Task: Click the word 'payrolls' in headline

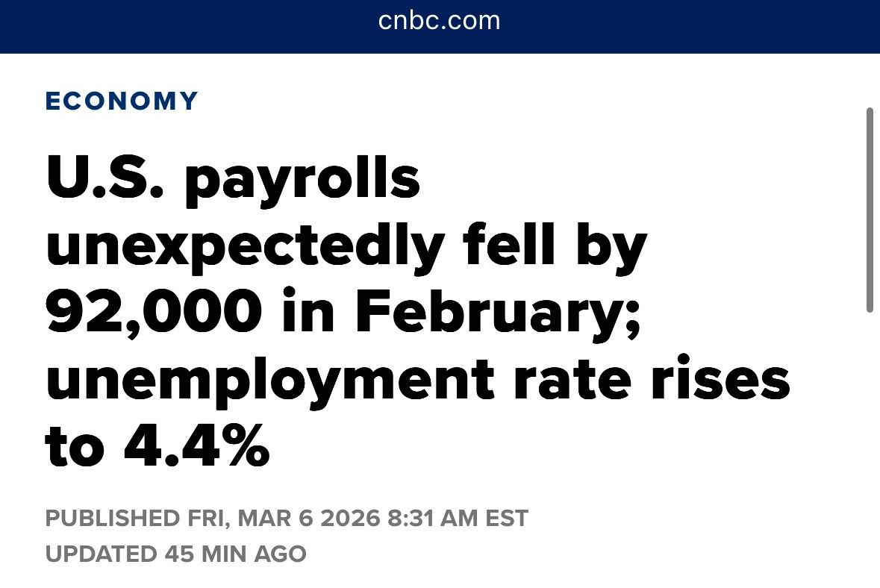Action: click(x=302, y=180)
